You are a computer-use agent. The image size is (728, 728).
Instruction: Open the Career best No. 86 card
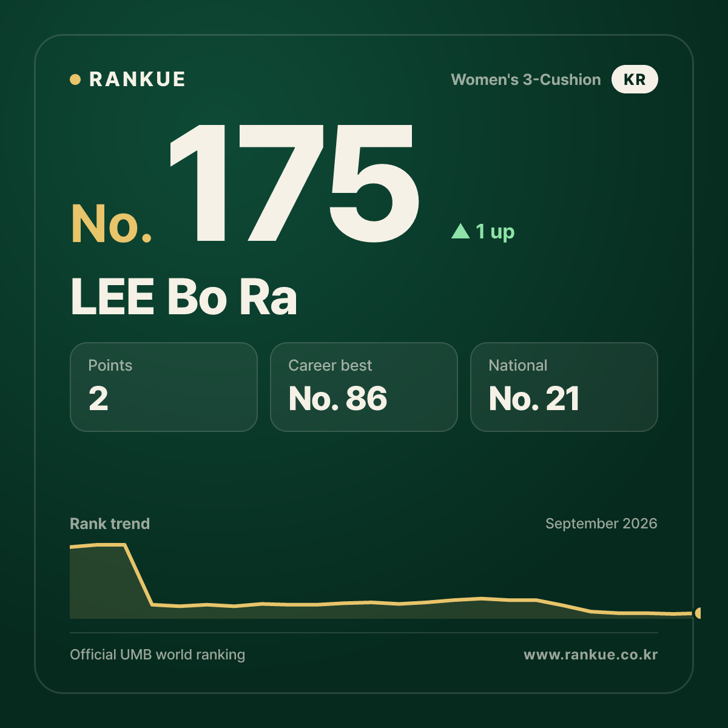coord(364,387)
